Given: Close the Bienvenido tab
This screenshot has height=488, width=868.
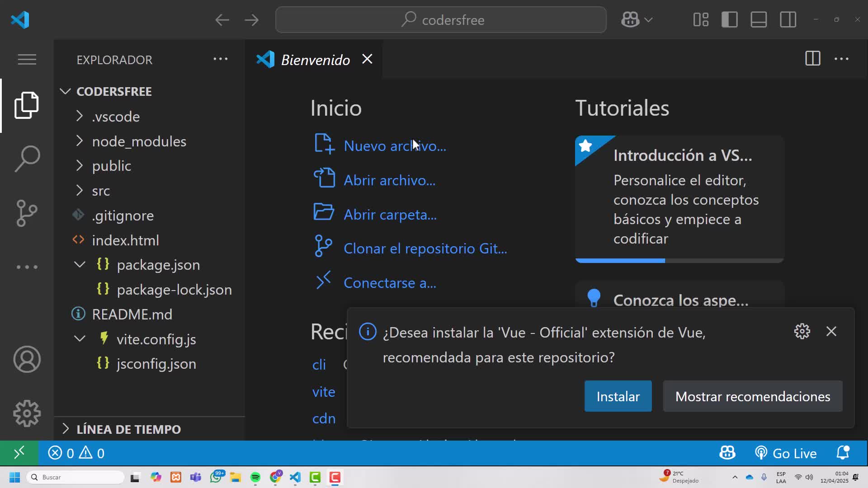Looking at the screenshot, I should pos(367,59).
